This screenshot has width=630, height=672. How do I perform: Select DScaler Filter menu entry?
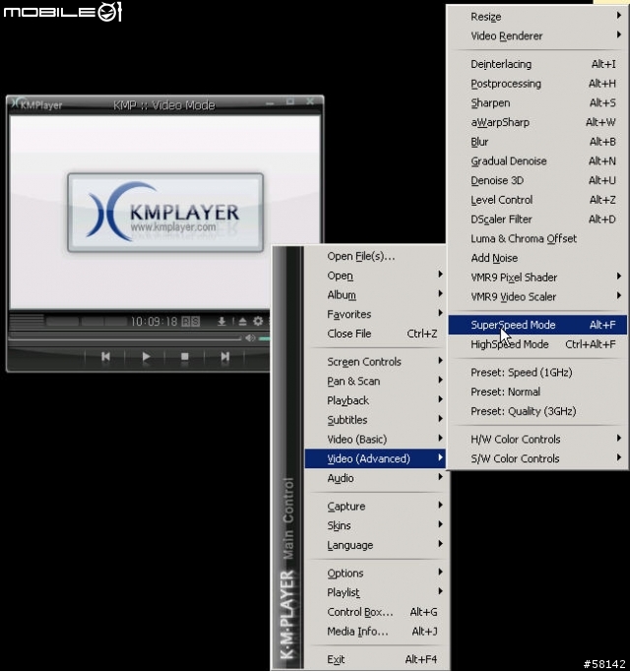point(537,219)
